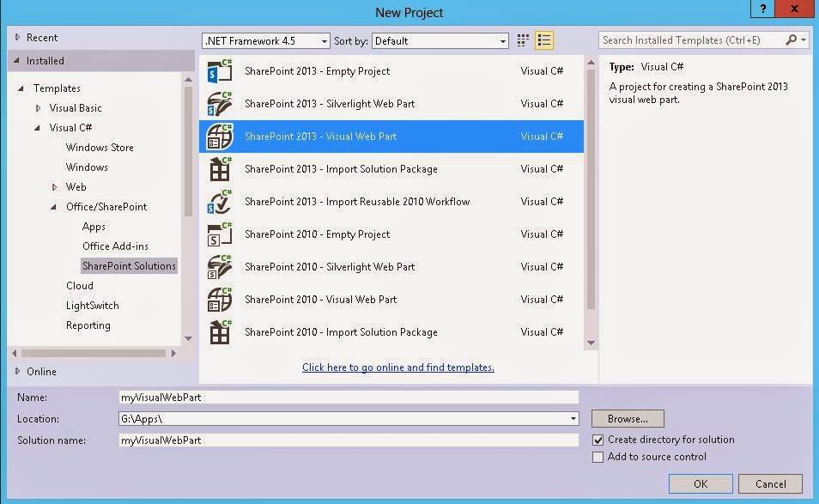
Task: Select Office Add-ins category
Action: click(x=115, y=246)
